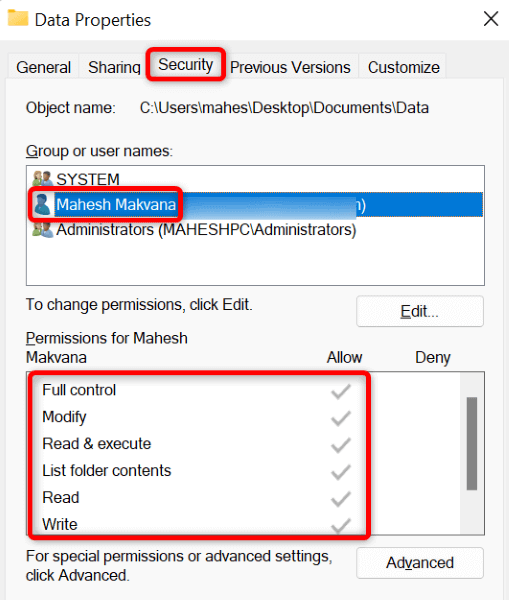Select the Security tab
The image size is (509, 600).
coord(186,64)
